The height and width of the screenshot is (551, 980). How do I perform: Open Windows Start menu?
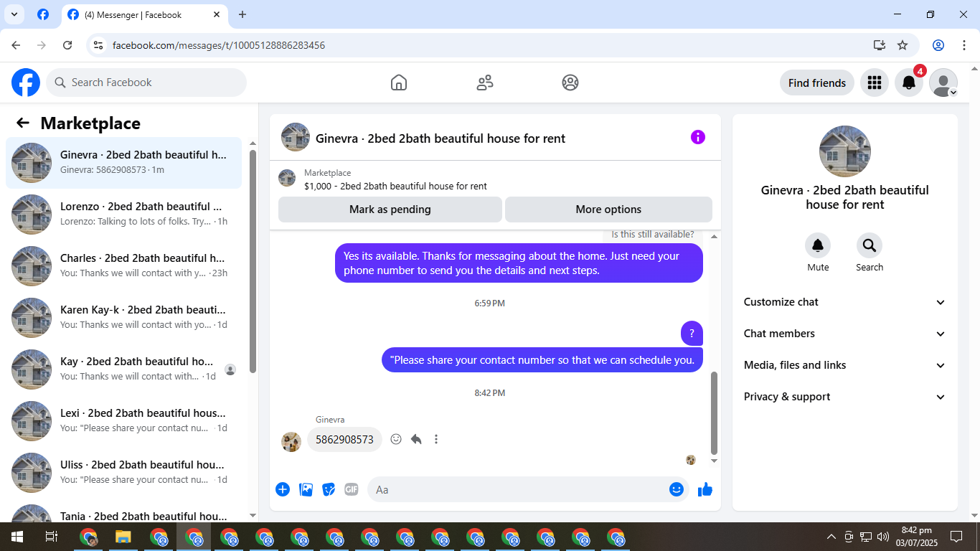coord(17,537)
